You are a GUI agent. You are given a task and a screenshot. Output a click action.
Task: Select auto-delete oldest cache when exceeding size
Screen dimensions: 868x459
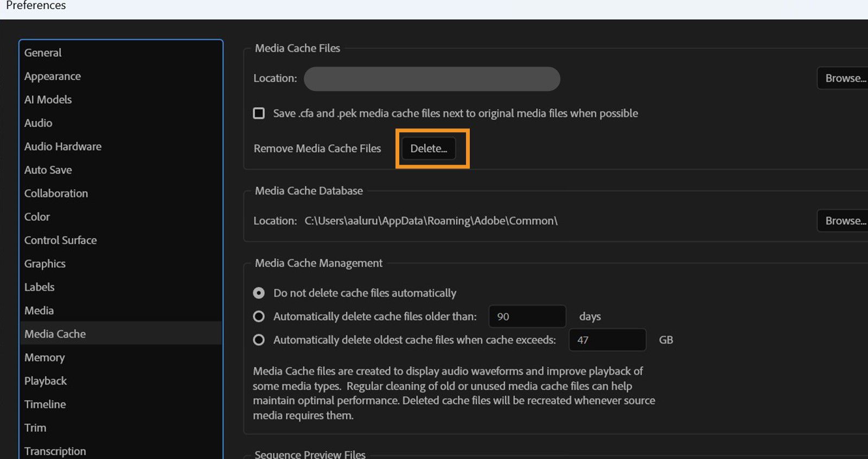click(259, 340)
